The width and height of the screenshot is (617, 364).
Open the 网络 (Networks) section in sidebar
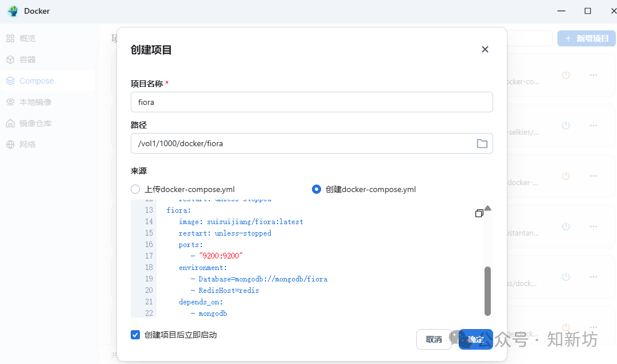point(27,144)
